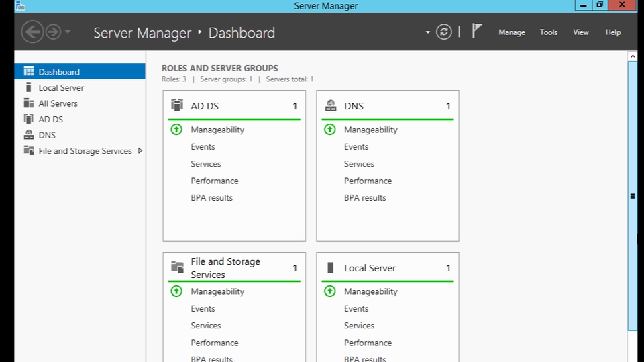Click the Local Server tile icon
Image resolution: width=644 pixels, height=362 pixels.
tap(330, 268)
